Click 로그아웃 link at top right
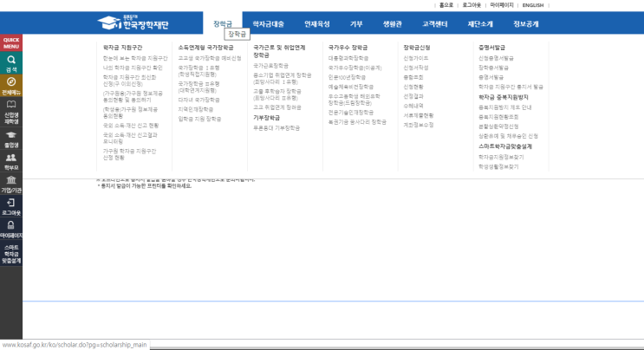The height and width of the screenshot is (350, 644). (x=472, y=5)
